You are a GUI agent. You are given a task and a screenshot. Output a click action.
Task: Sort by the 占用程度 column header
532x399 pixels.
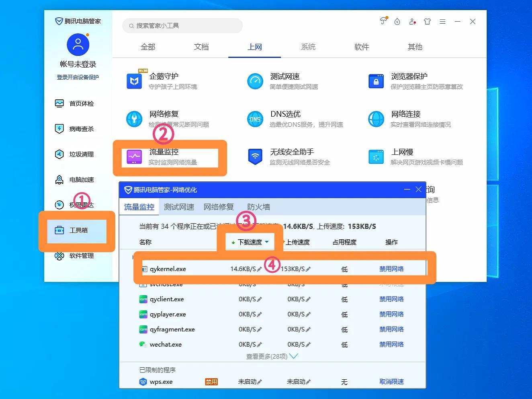(344, 242)
